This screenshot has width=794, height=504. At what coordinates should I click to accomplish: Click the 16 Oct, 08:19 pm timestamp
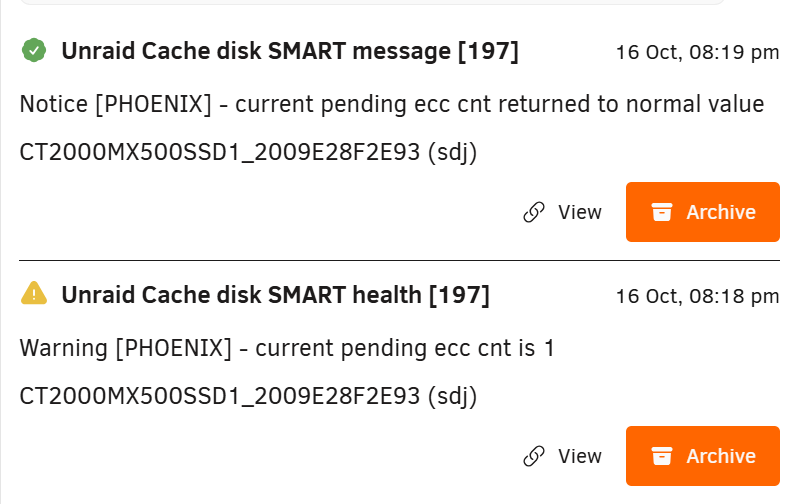pyautogui.click(x=697, y=52)
